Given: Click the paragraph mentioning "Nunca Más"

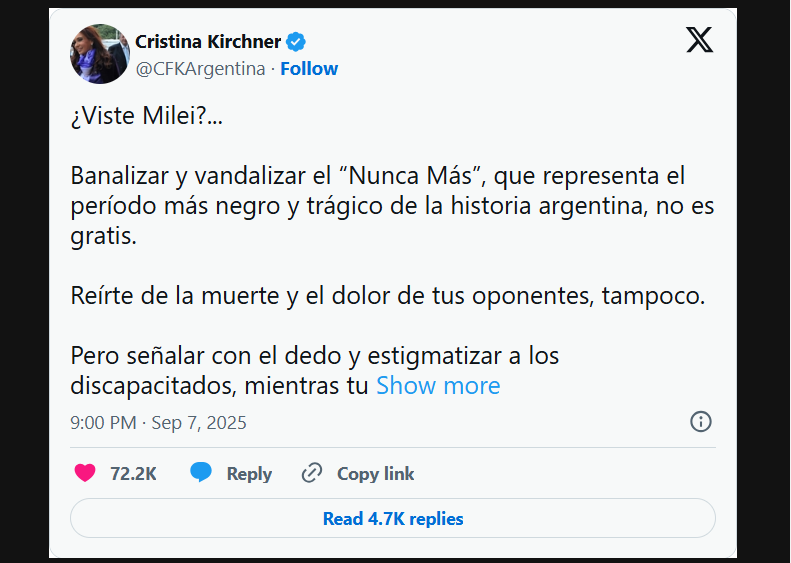Looking at the screenshot, I should coord(378,208).
